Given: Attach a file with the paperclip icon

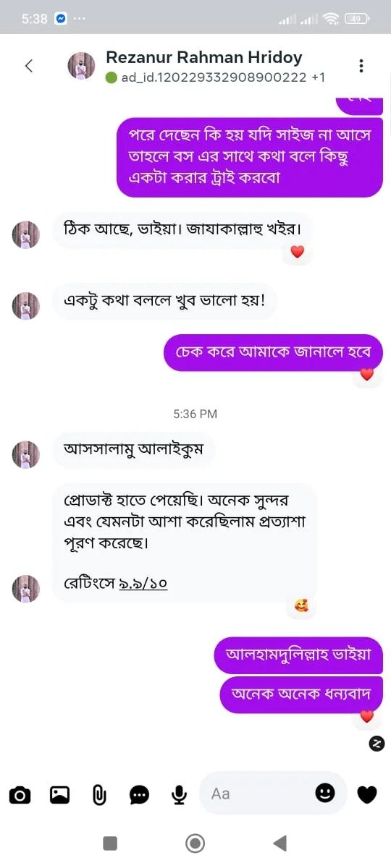Looking at the screenshot, I should pos(99,795).
